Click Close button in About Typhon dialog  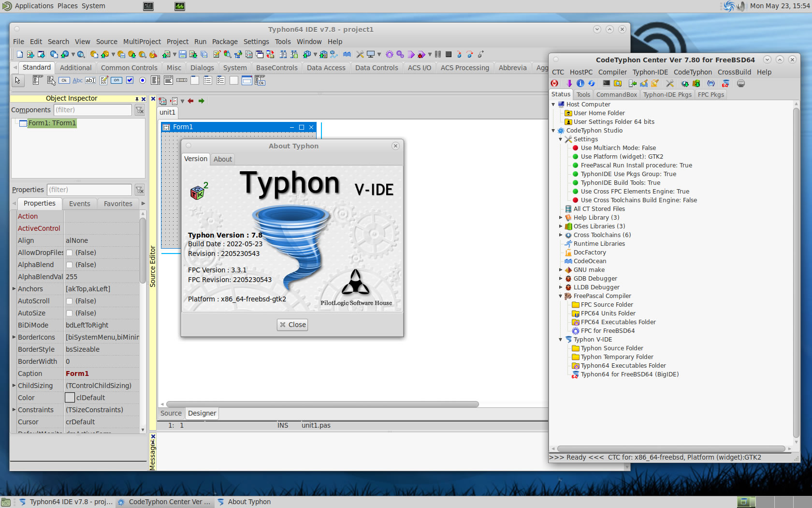[x=292, y=325]
